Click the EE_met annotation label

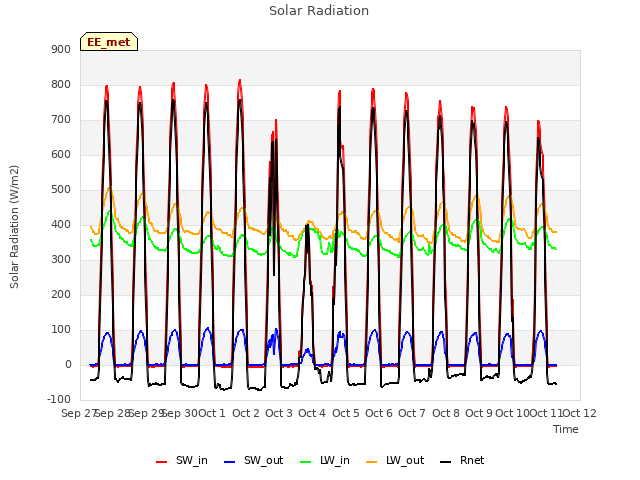pyautogui.click(x=109, y=42)
